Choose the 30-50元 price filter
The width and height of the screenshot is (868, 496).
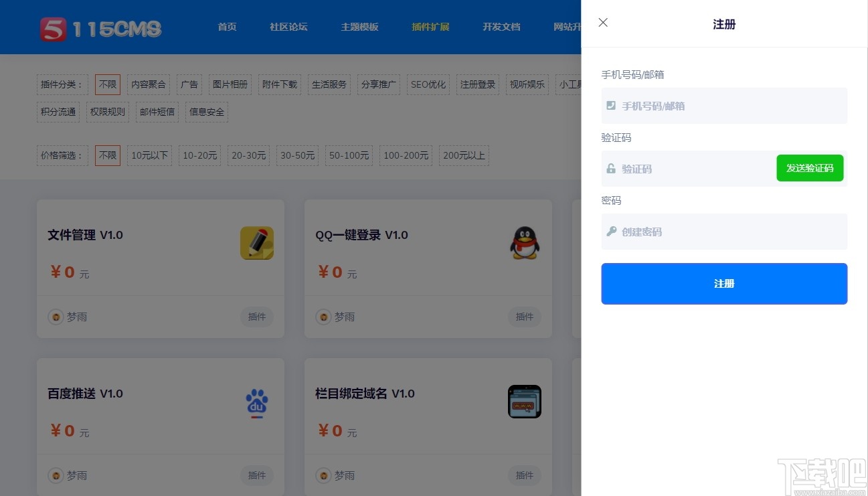tap(298, 155)
